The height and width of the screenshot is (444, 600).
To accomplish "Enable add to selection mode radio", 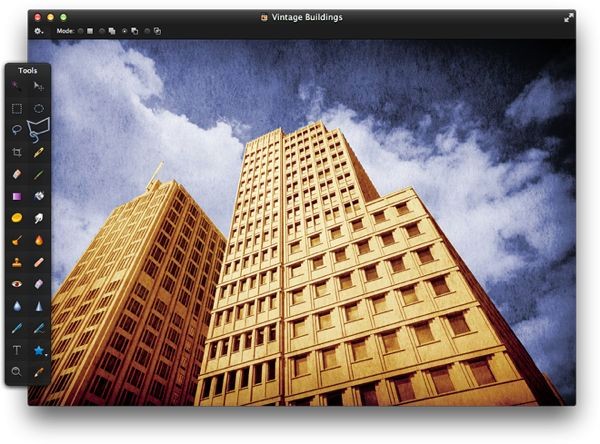I will 102,31.
